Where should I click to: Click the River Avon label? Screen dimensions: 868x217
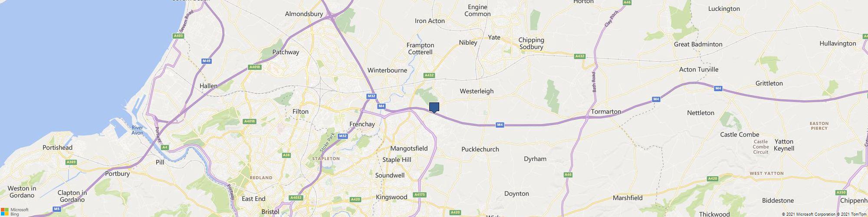click(138, 130)
